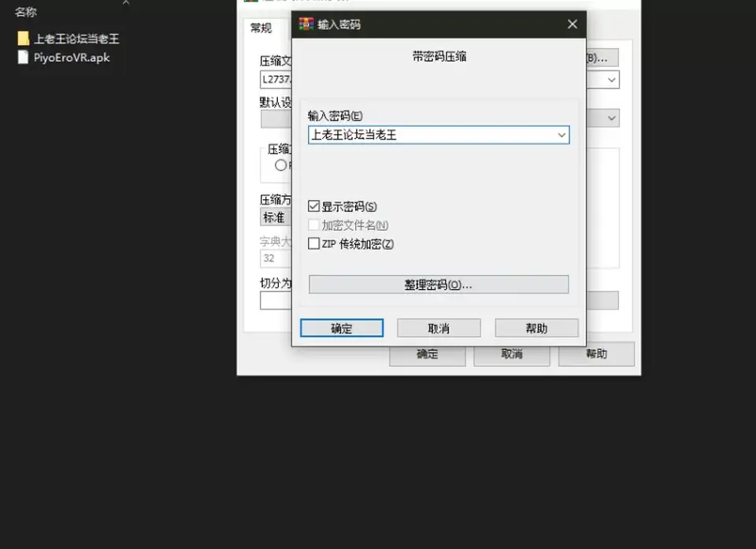Enable ZIP 传统加密 checkbox

tap(314, 243)
